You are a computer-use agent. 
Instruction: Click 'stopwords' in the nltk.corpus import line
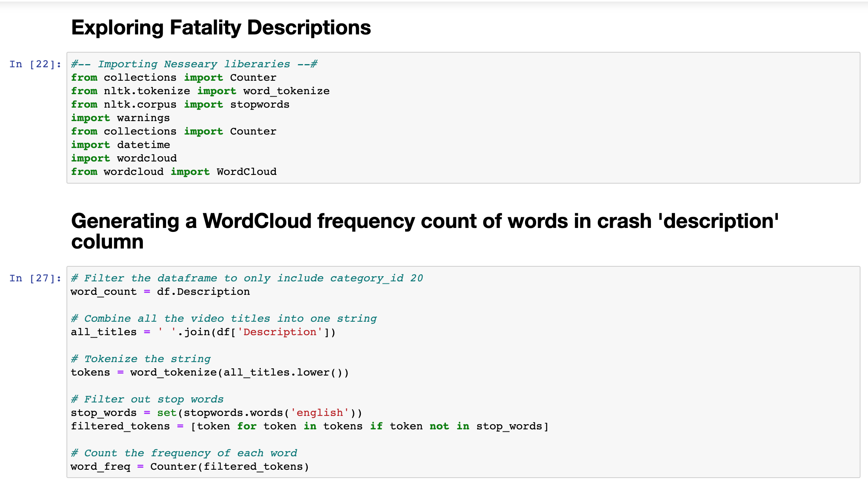(x=260, y=104)
